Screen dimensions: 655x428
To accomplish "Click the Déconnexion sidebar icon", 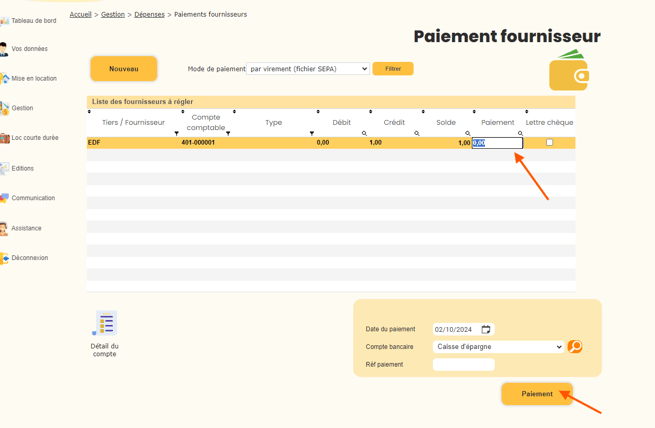I will click(5, 258).
